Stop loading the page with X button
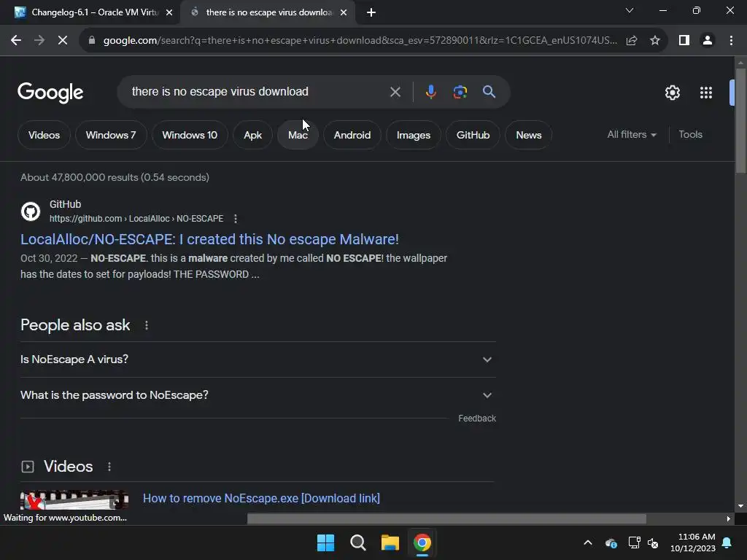Screen dimensions: 747x560 tap(63, 41)
